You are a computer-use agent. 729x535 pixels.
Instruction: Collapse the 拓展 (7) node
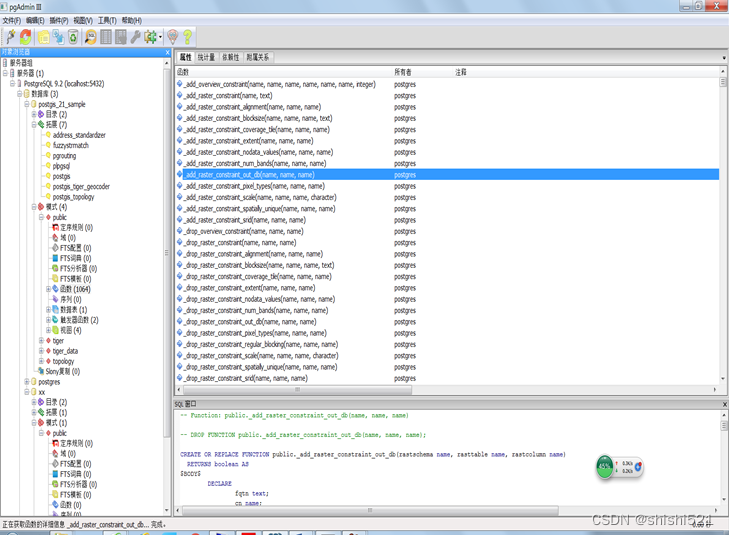tap(34, 125)
